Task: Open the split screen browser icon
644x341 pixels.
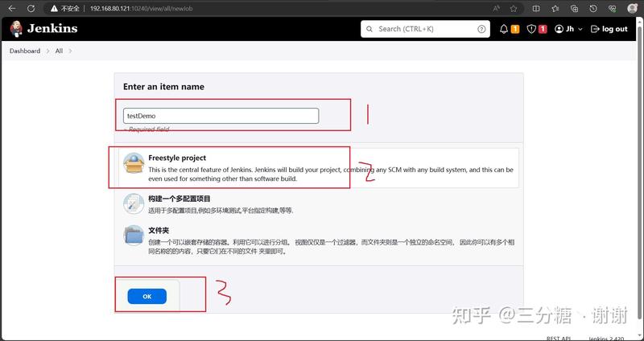Action: click(x=536, y=8)
